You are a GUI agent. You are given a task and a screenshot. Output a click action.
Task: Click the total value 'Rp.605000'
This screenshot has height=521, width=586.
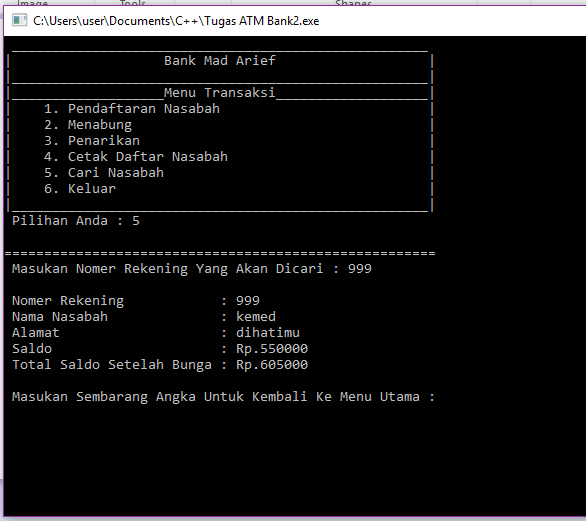[272, 365]
